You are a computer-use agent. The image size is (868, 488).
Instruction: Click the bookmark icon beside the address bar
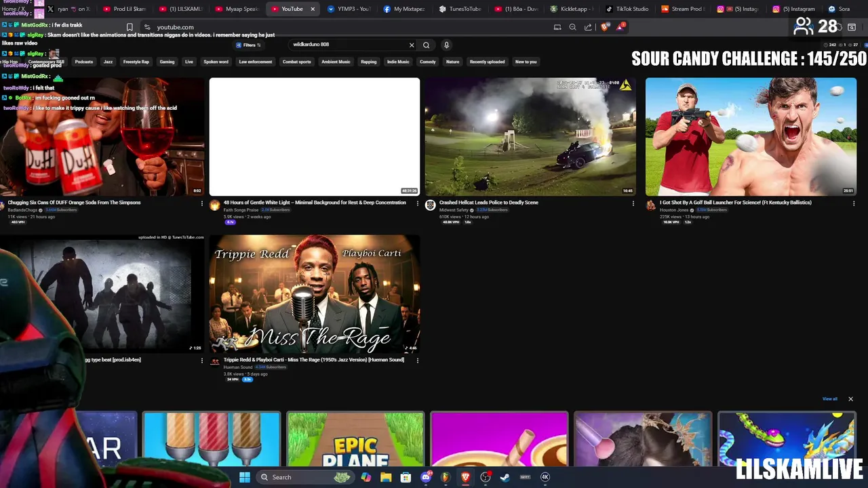click(x=130, y=27)
